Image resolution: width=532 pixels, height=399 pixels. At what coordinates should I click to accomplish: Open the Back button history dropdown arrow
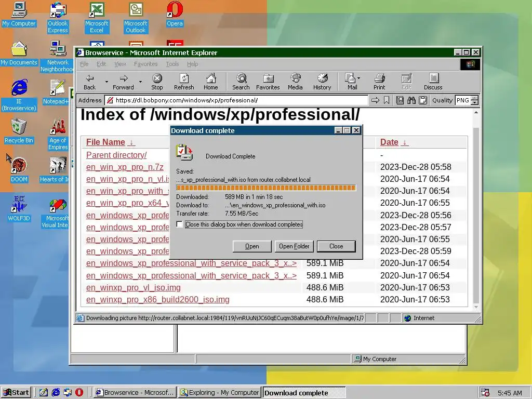[x=106, y=82]
